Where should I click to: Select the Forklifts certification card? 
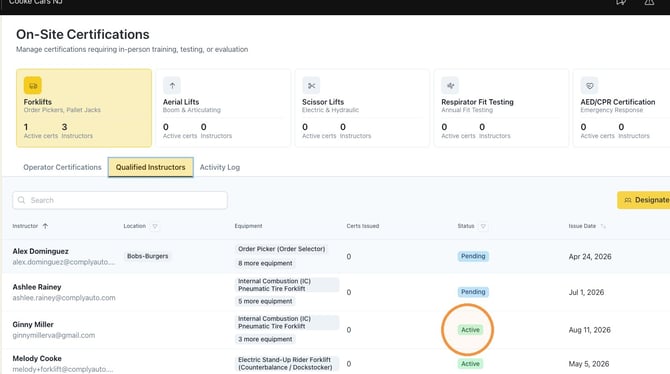84,108
